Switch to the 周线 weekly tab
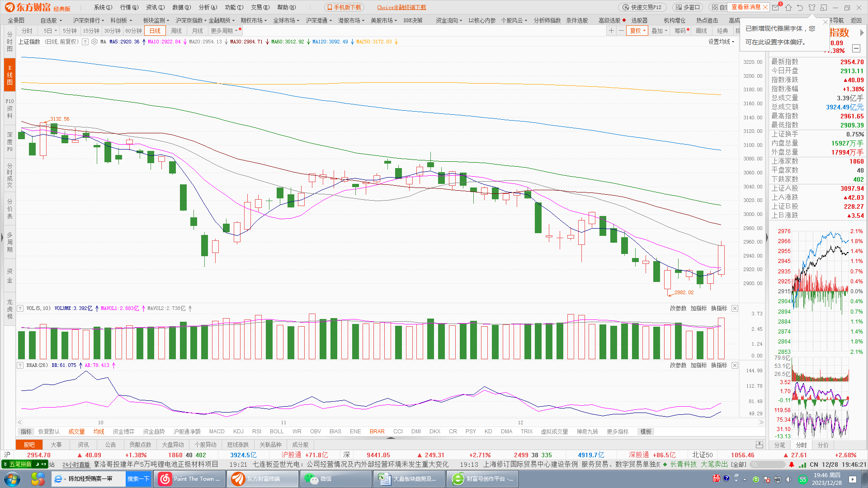 176,31
